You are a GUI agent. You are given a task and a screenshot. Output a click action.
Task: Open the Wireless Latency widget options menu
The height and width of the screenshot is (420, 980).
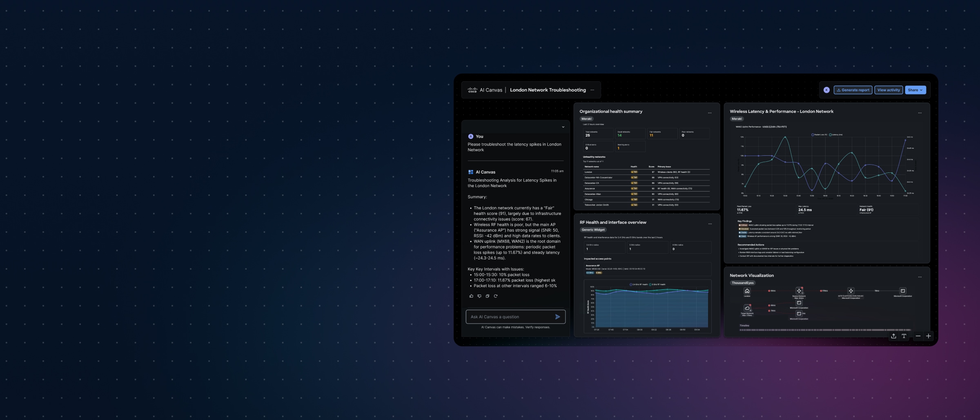coord(920,112)
